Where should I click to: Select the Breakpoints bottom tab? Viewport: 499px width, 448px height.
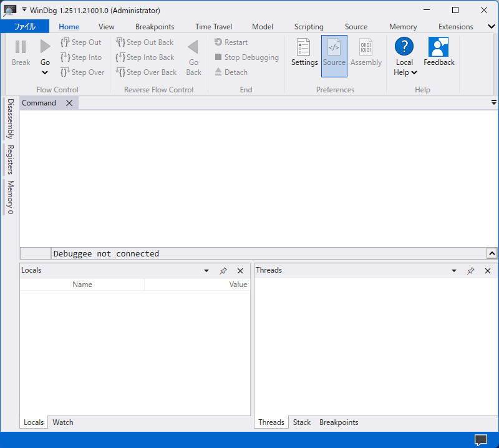coord(339,422)
